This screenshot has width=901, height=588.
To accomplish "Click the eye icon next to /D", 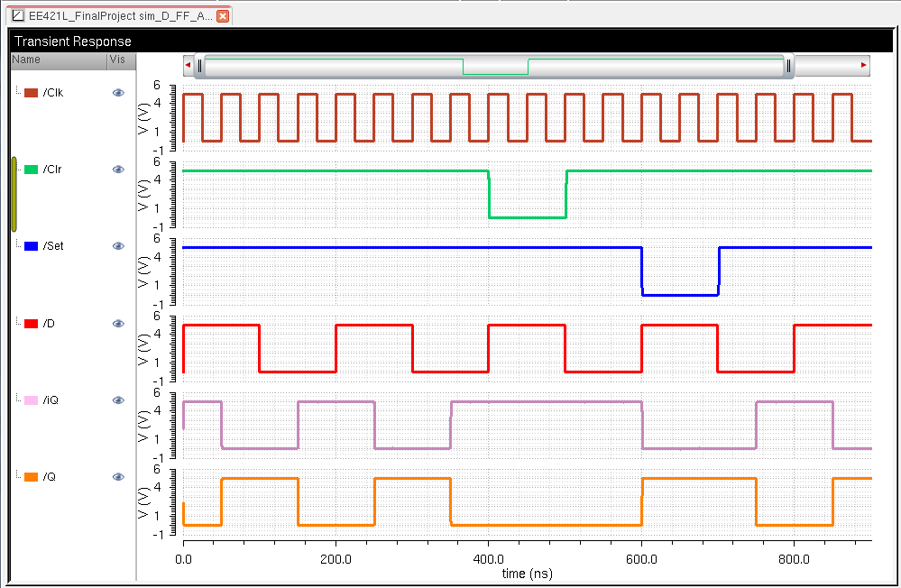I will pyautogui.click(x=118, y=324).
